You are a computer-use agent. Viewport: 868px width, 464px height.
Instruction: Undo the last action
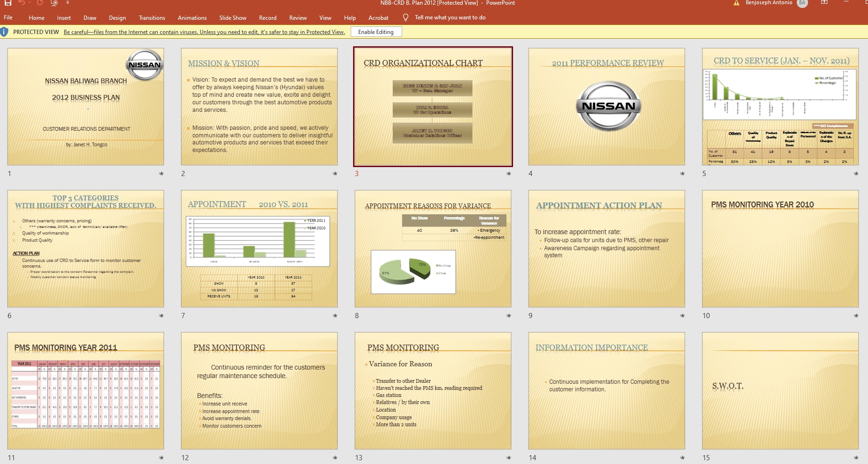21,3
